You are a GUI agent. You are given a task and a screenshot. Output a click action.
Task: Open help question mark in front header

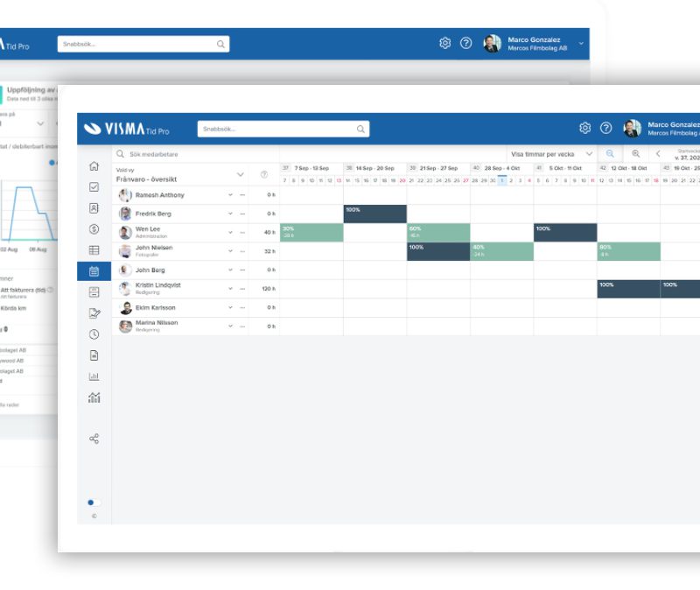[605, 128]
